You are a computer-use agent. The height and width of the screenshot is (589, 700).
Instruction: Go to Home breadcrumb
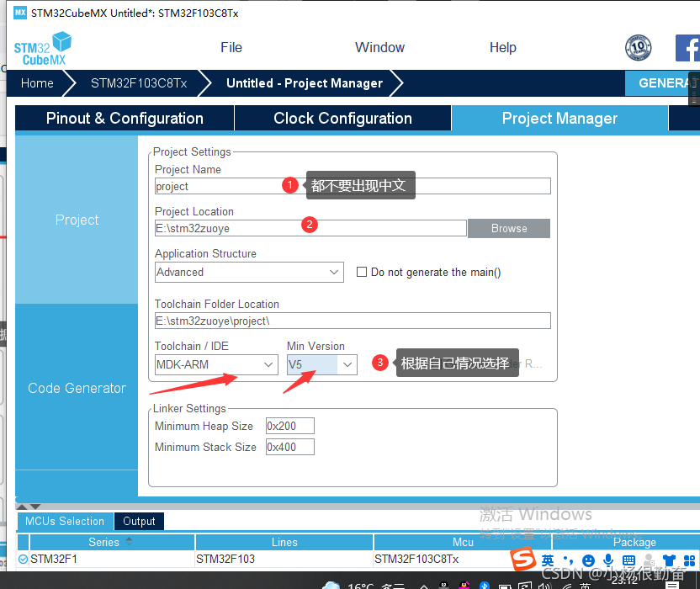tap(37, 83)
